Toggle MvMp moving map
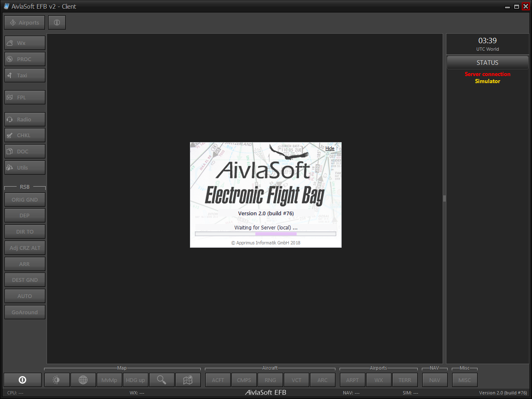This screenshot has height=399, width=532. [109, 380]
